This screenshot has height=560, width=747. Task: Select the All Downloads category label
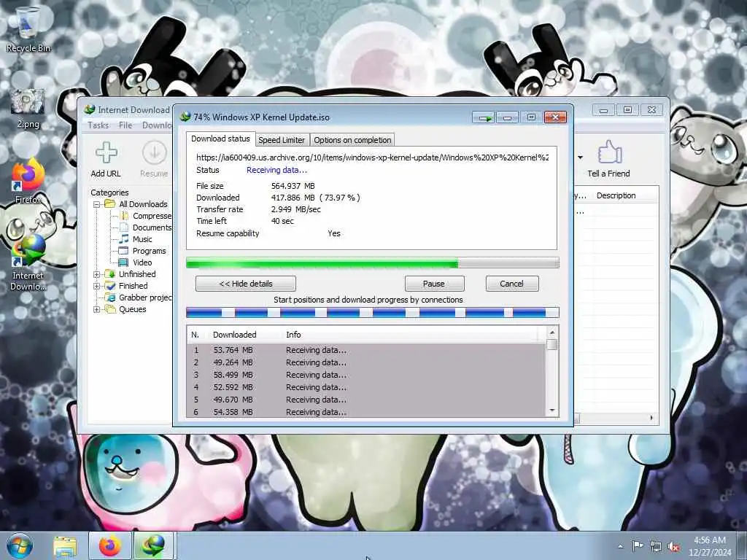(x=144, y=204)
